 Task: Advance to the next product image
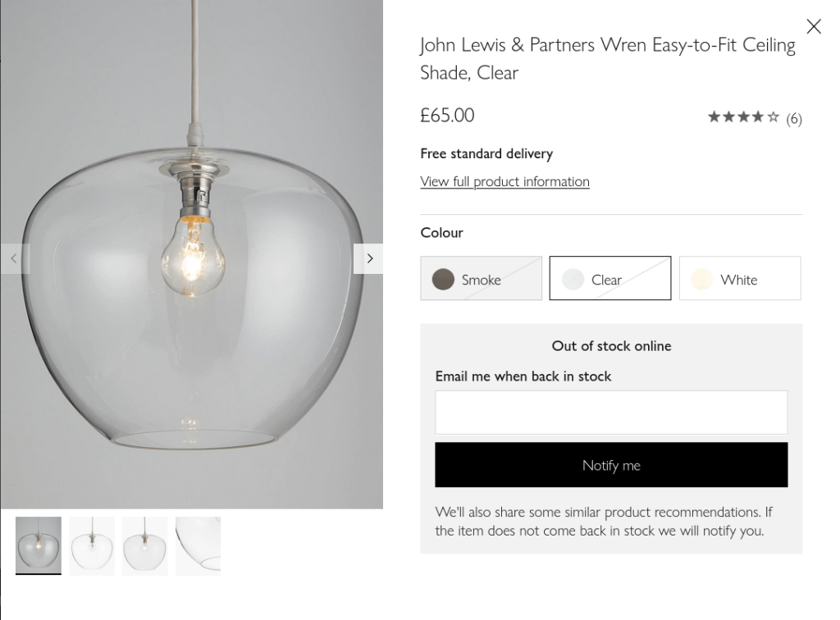tap(369, 258)
